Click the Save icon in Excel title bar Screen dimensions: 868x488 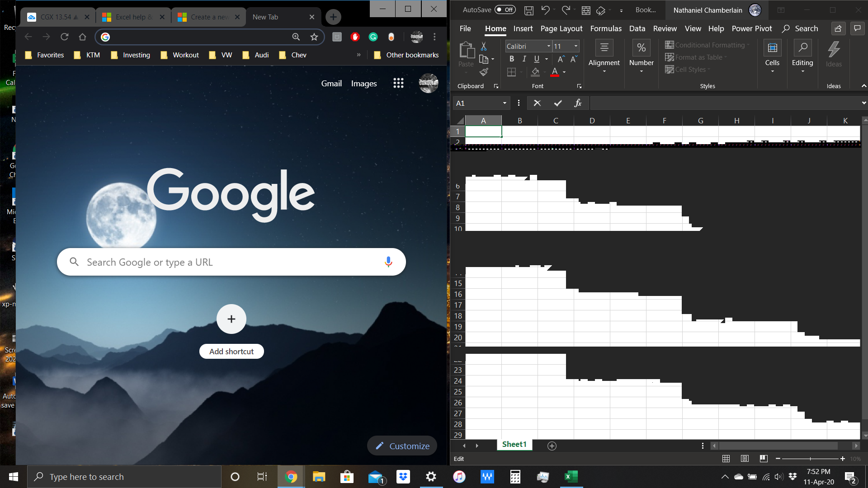(529, 10)
